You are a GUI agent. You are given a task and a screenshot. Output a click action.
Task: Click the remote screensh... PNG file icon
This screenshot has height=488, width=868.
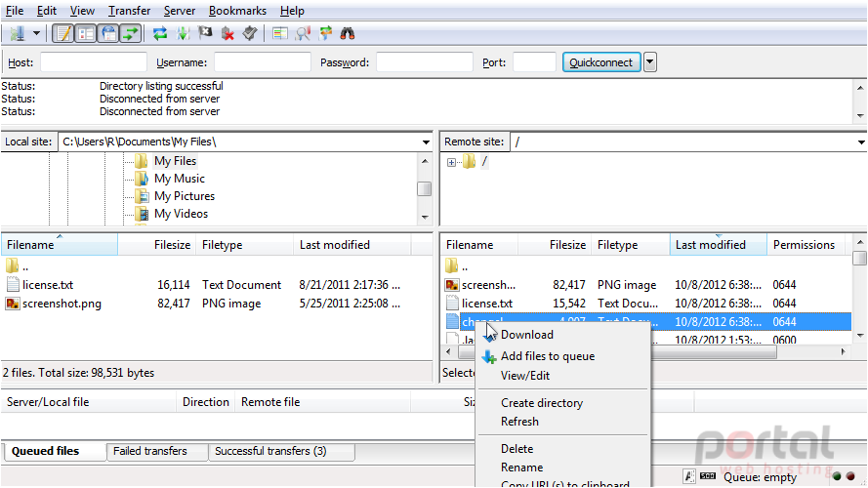pyautogui.click(x=452, y=285)
